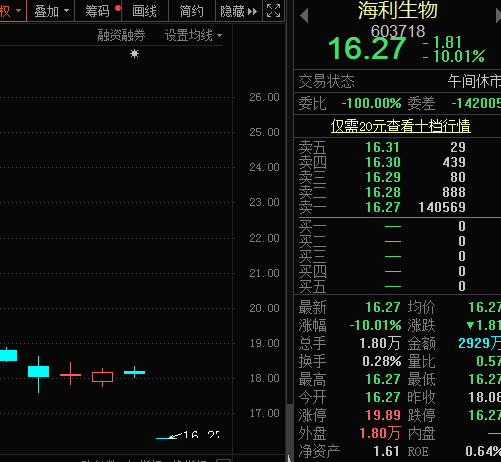Go to previous stock with left arrow
The image size is (501, 462).
(304, 16)
